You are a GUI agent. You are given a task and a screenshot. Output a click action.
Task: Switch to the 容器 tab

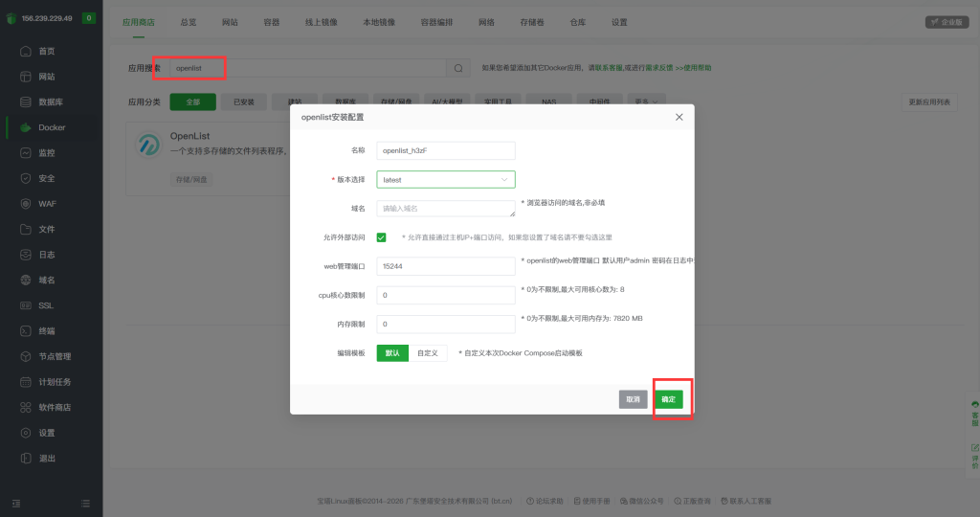271,22
